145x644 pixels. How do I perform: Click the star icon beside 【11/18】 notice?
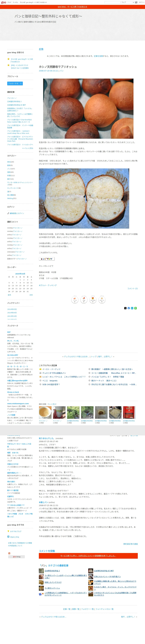tap(8, 59)
